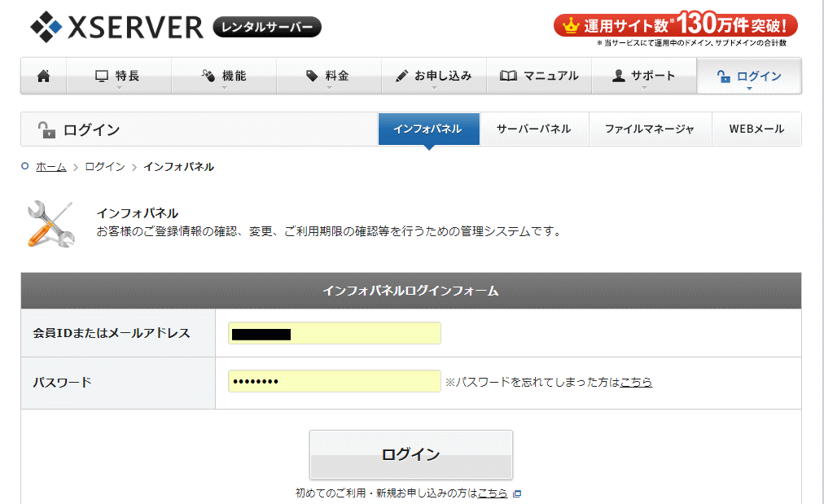Click the インフォパネルログインフォーム header text
The height and width of the screenshot is (504, 824).
tap(411, 291)
